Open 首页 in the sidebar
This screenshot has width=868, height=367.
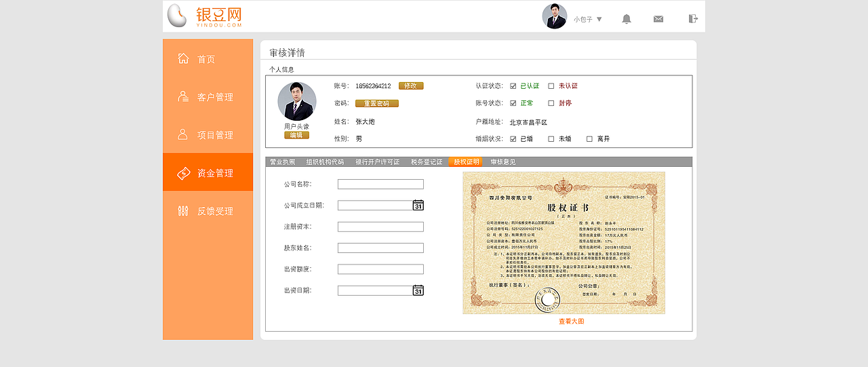point(208,59)
